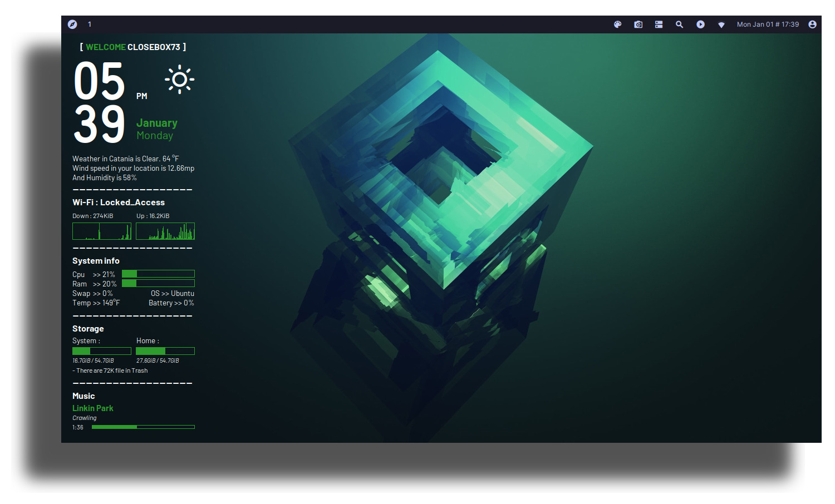This screenshot has width=835, height=504.
Task: Click the artist name 'Linkin Park'
Action: pyautogui.click(x=93, y=408)
